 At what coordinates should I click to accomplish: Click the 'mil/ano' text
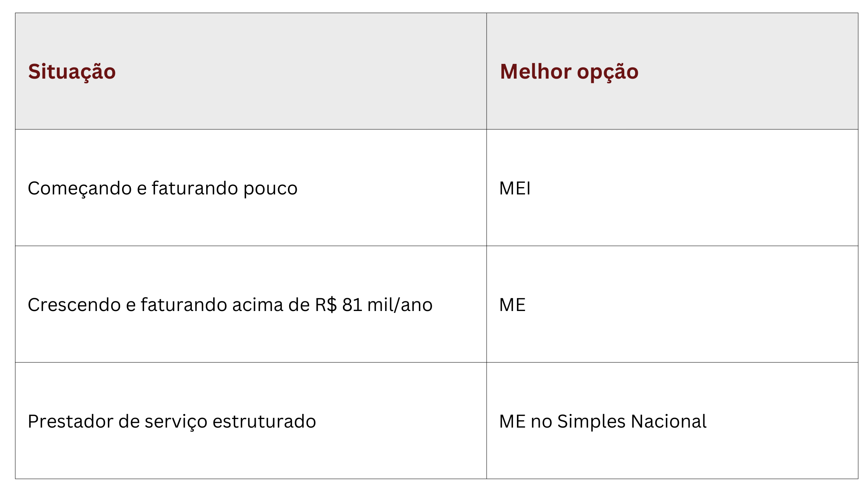tap(400, 305)
